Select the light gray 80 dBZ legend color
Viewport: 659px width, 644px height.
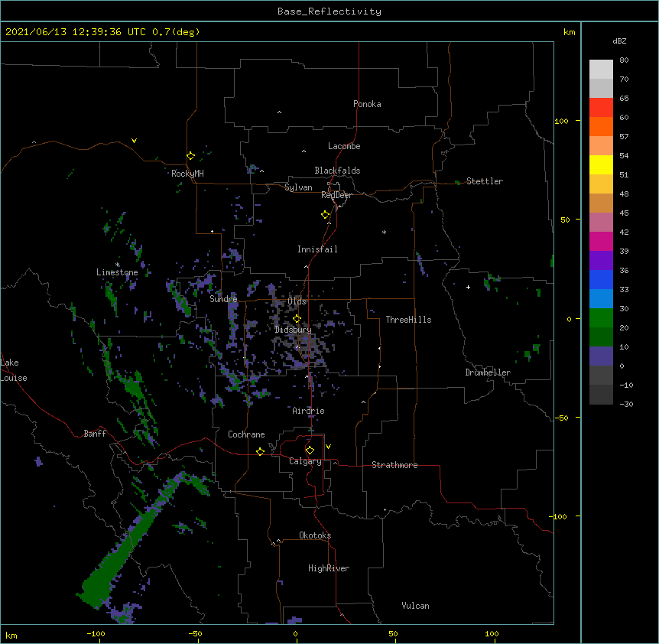tap(601, 70)
